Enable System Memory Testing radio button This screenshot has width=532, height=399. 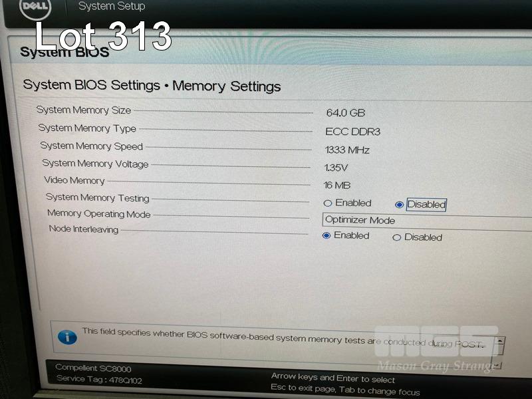click(327, 203)
